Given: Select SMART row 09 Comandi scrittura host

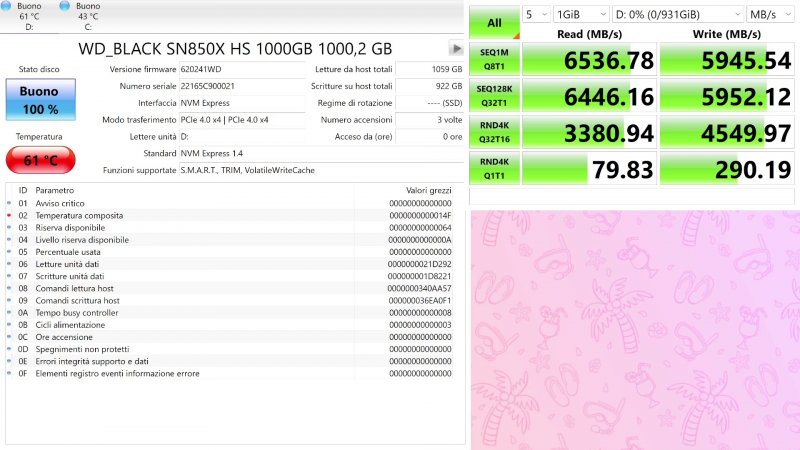Looking at the screenshot, I should pyautogui.click(x=230, y=301).
